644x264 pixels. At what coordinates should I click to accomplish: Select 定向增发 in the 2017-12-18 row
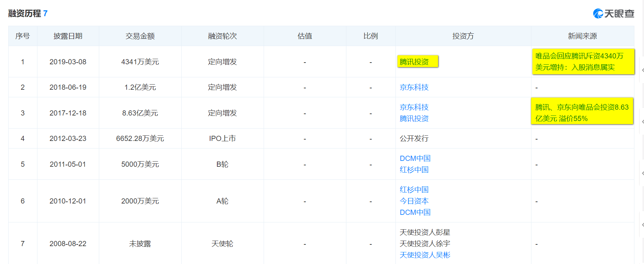point(222,113)
